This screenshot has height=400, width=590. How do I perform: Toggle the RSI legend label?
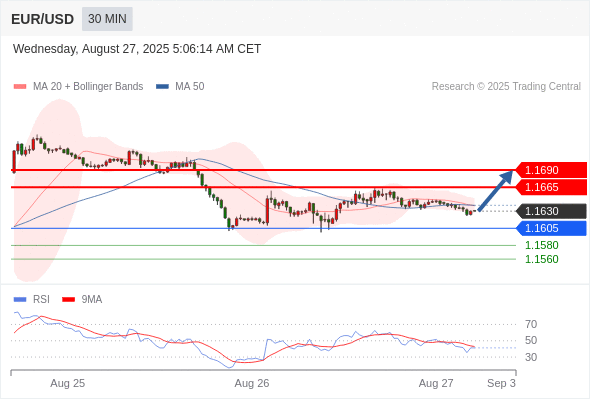[41, 300]
